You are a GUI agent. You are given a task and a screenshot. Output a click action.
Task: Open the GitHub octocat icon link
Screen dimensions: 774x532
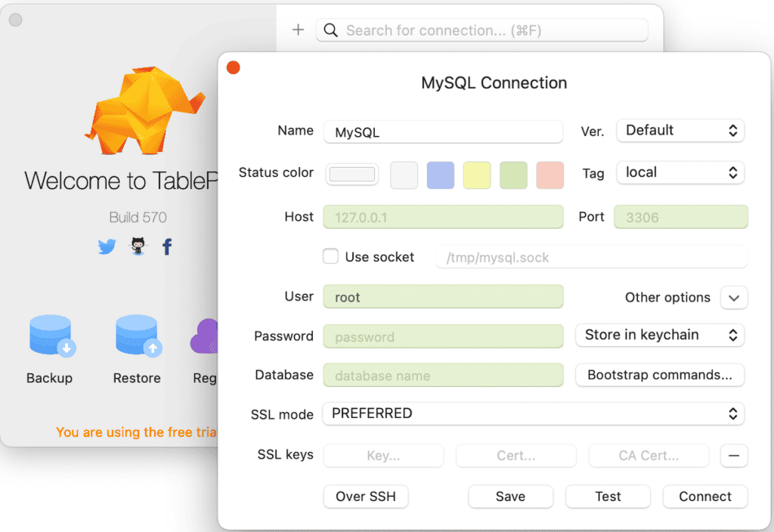click(x=138, y=246)
